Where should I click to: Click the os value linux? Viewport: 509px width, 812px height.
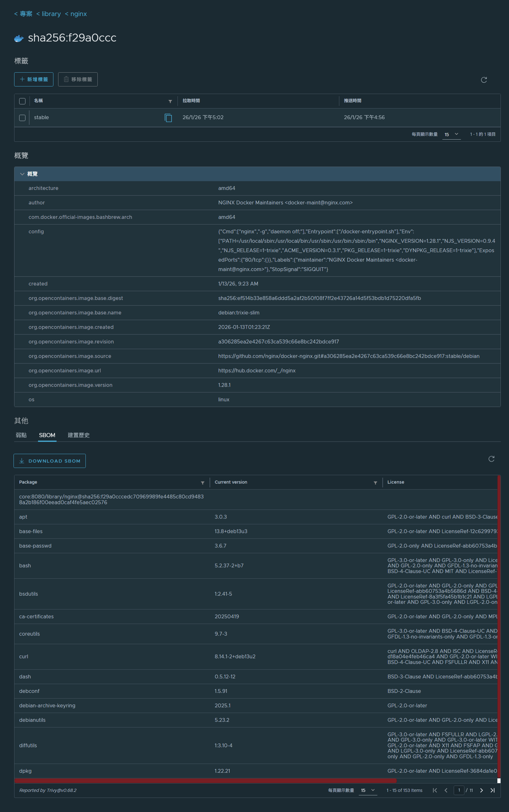[x=223, y=400]
